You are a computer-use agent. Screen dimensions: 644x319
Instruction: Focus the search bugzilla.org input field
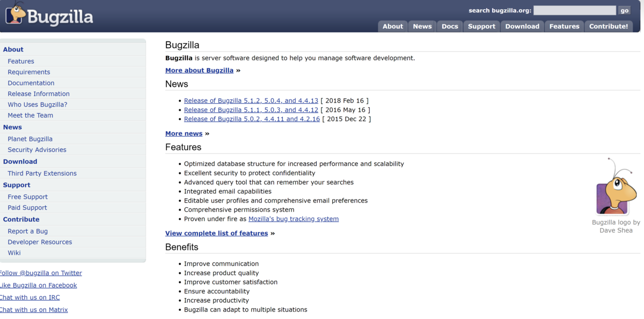coord(575,10)
